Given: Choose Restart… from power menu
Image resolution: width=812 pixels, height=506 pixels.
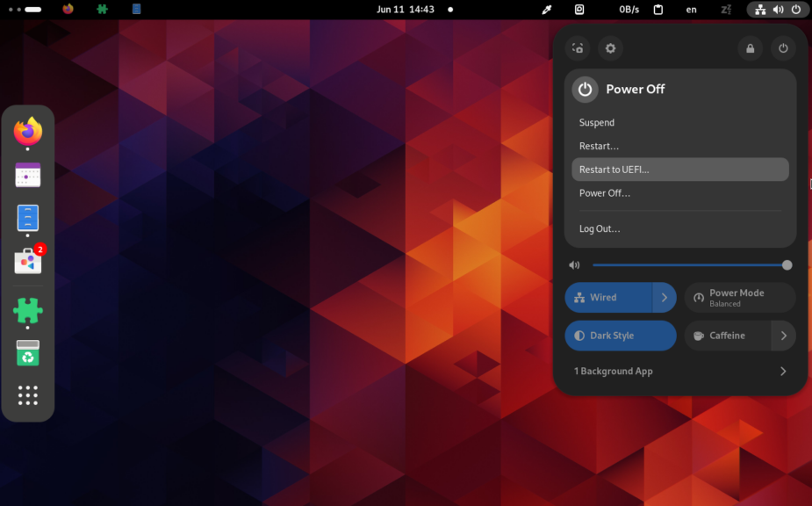Looking at the screenshot, I should 680,146.
